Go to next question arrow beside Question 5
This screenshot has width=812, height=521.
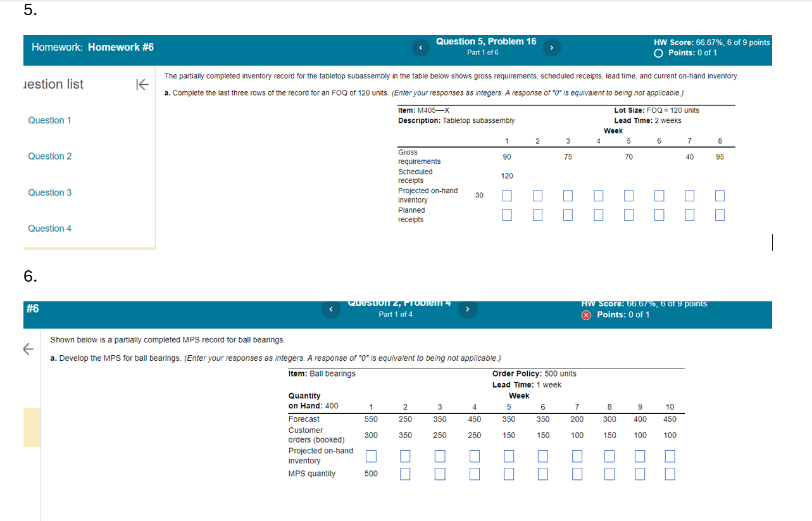[x=552, y=48]
